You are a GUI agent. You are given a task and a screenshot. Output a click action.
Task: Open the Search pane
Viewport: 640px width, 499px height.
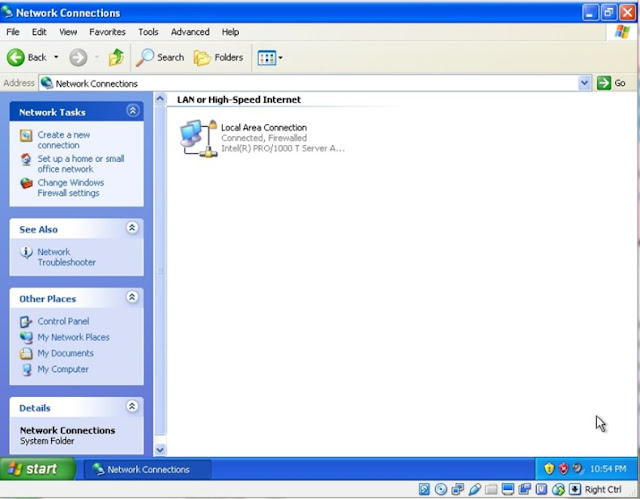pos(160,58)
